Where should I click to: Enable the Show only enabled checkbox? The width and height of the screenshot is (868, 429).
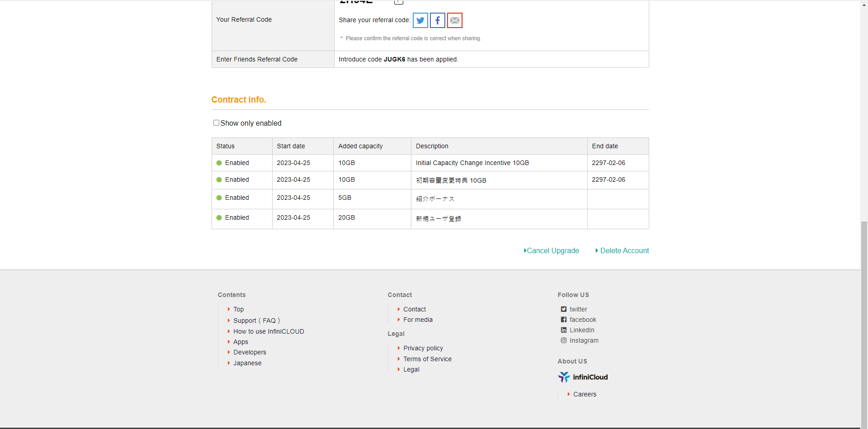(216, 123)
